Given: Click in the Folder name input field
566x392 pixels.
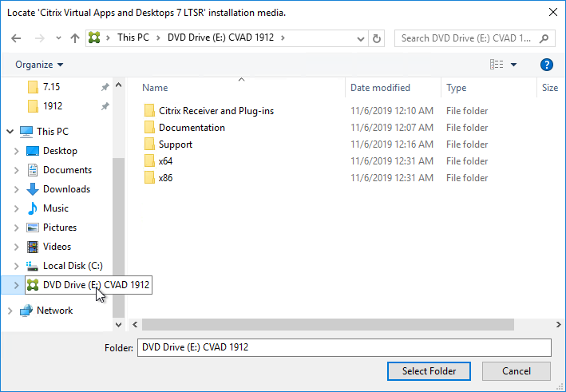Looking at the screenshot, I should point(344,347).
